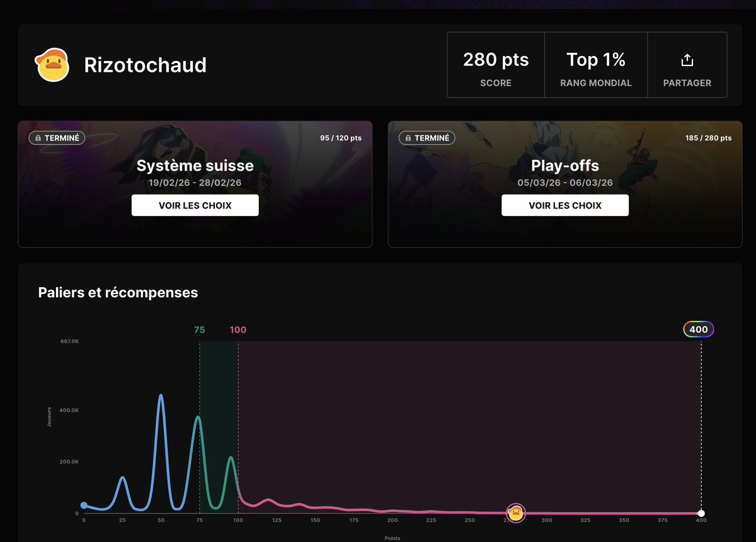Click the Paliers et récompenses heading
This screenshot has width=756, height=542.
tap(118, 293)
